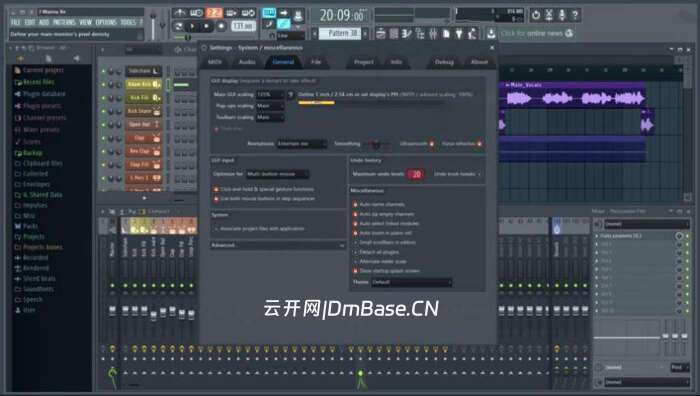The width and height of the screenshot is (700, 396).
Task: Open the Animations level dropdown
Action: 302,144
